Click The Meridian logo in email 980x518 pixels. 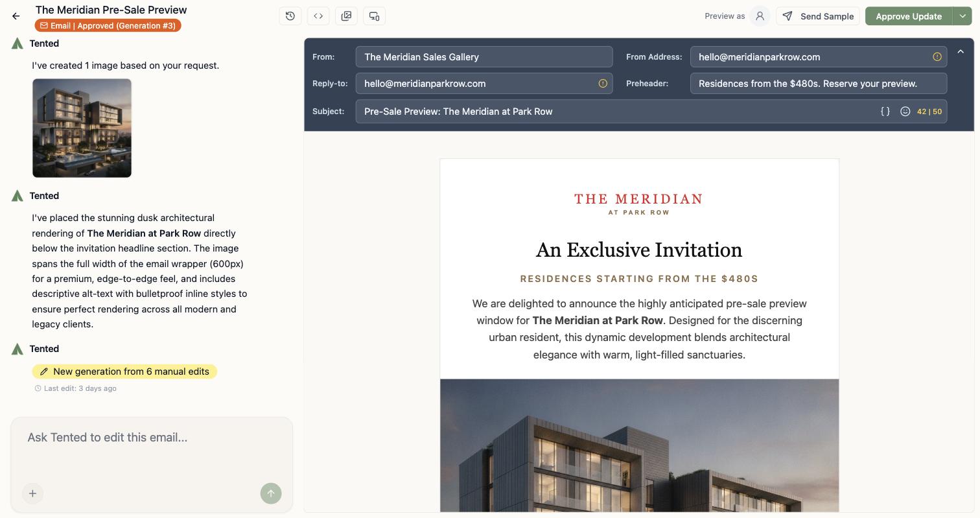(638, 204)
